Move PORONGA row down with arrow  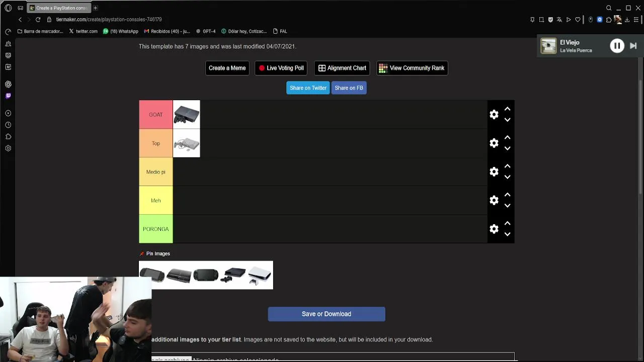507,234
